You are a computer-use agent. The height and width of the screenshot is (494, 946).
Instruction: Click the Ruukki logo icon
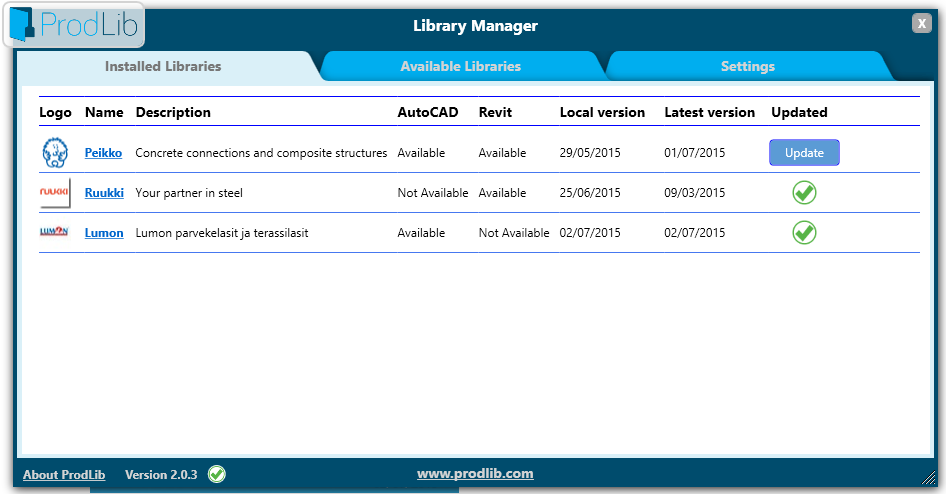[x=55, y=192]
